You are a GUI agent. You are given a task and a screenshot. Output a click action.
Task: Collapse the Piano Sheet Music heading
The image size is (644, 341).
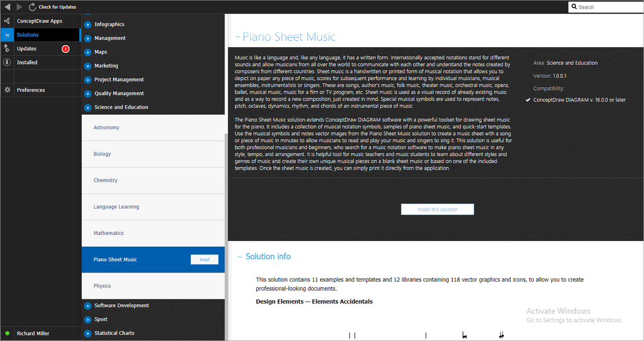tap(237, 37)
